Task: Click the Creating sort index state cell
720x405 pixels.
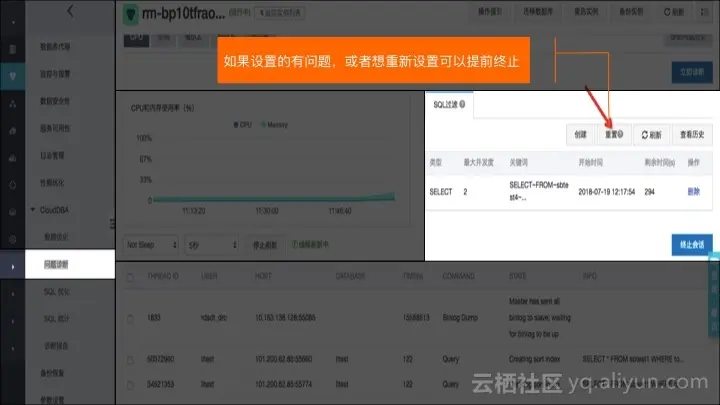Action: [534, 359]
